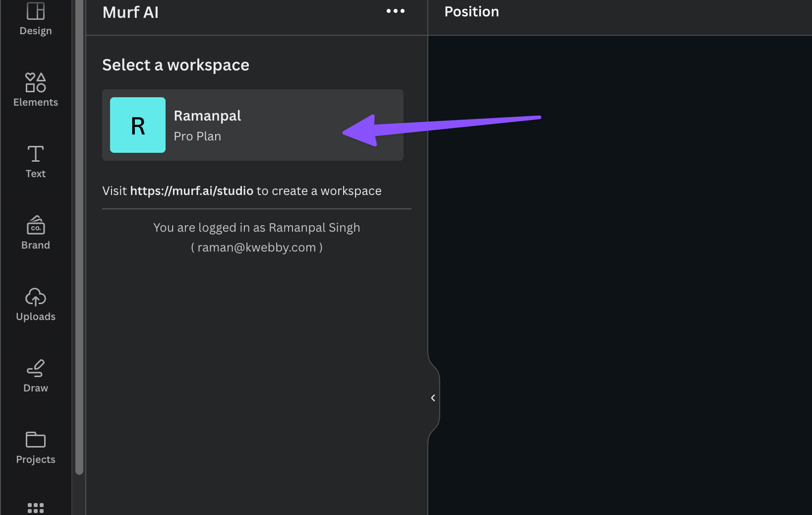This screenshot has width=812, height=515.
Task: Collapse the Murf AI side panel
Action: (433, 398)
